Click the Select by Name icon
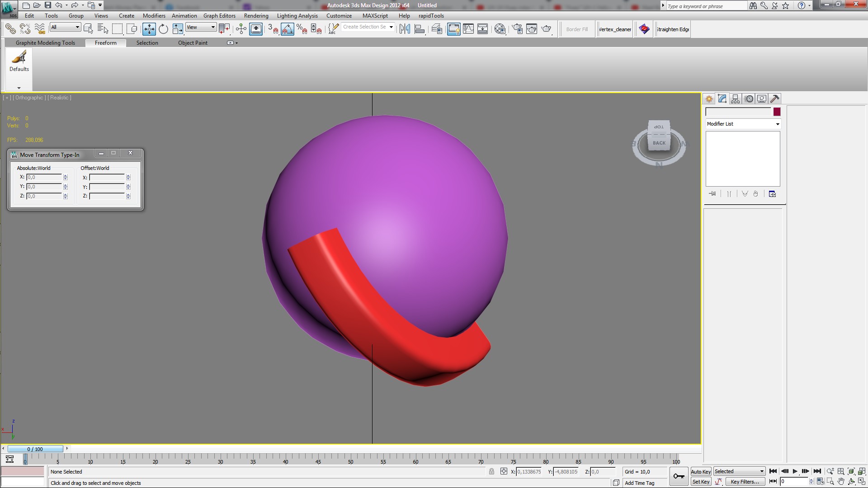The height and width of the screenshot is (488, 868). click(x=103, y=29)
